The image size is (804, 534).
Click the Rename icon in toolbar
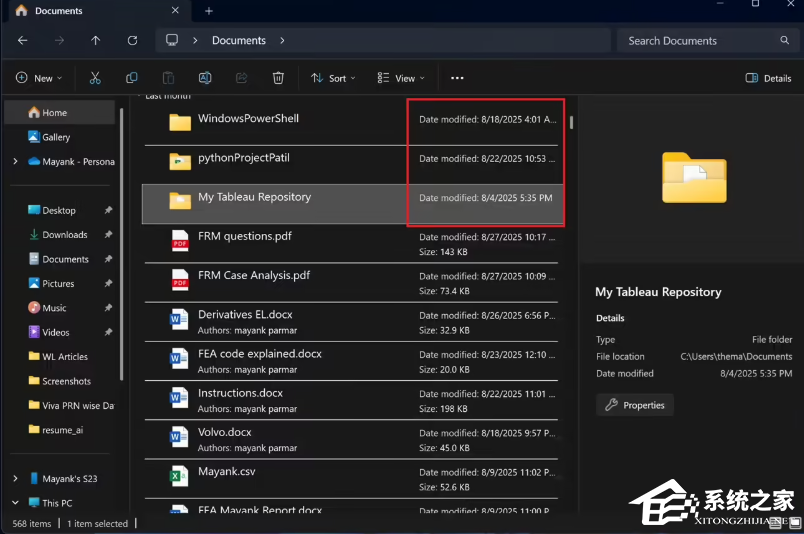click(205, 78)
